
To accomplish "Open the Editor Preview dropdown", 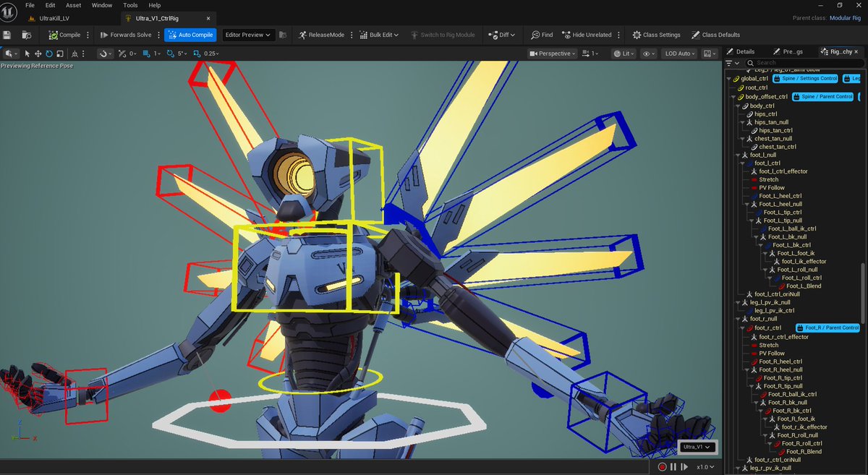I will pyautogui.click(x=248, y=35).
